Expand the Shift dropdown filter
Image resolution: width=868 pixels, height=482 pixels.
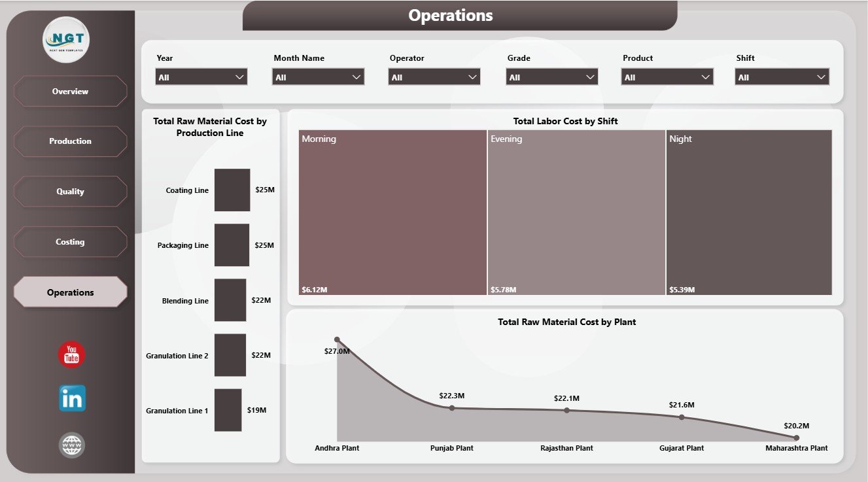tap(782, 77)
